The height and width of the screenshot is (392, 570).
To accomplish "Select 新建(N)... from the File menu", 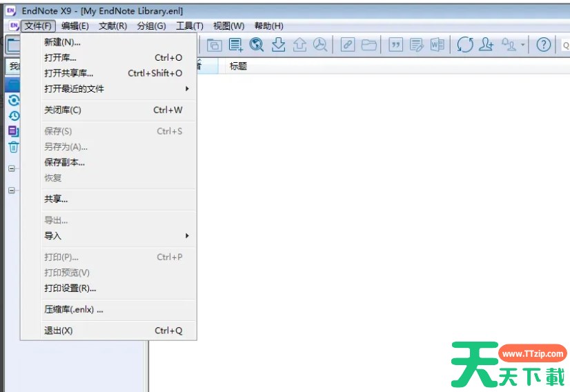I will point(62,42).
